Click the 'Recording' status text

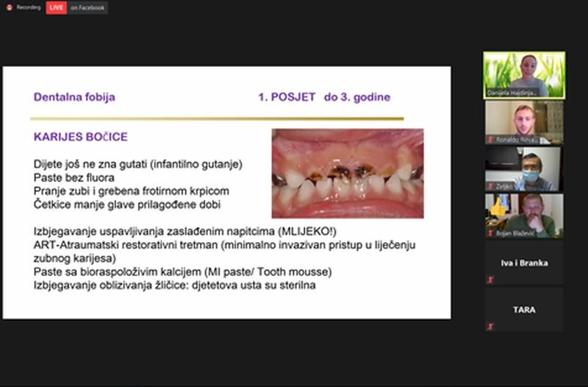tap(28, 7)
